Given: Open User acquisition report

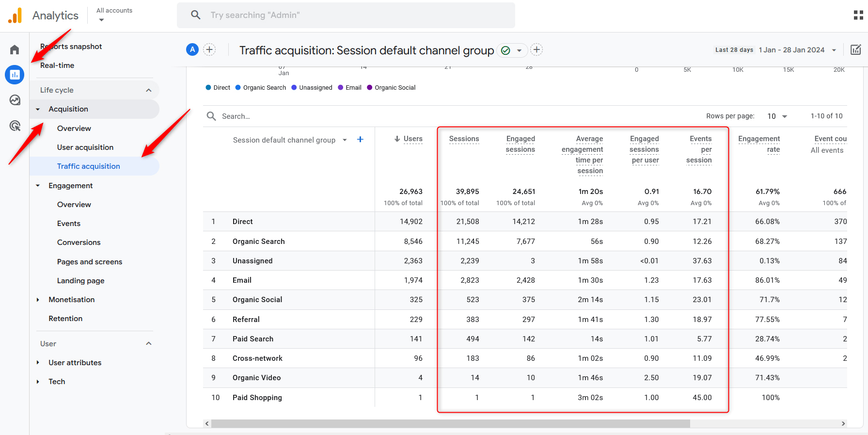Looking at the screenshot, I should (x=85, y=147).
